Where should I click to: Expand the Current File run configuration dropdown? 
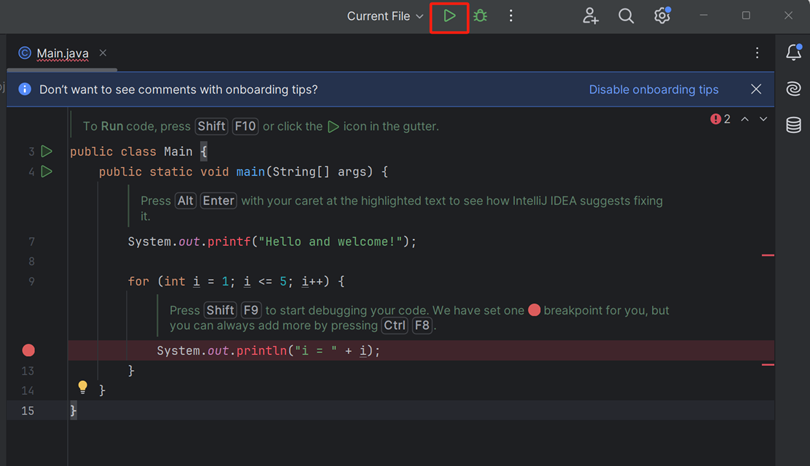pyautogui.click(x=385, y=16)
